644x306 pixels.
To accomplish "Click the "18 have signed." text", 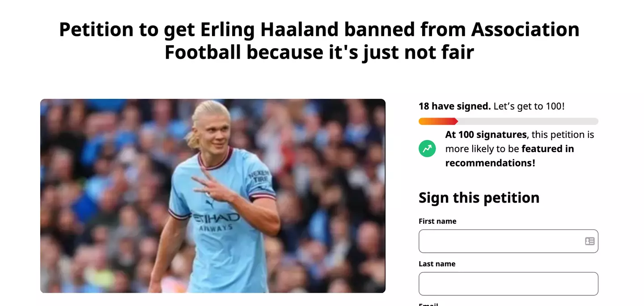I will pos(455,106).
